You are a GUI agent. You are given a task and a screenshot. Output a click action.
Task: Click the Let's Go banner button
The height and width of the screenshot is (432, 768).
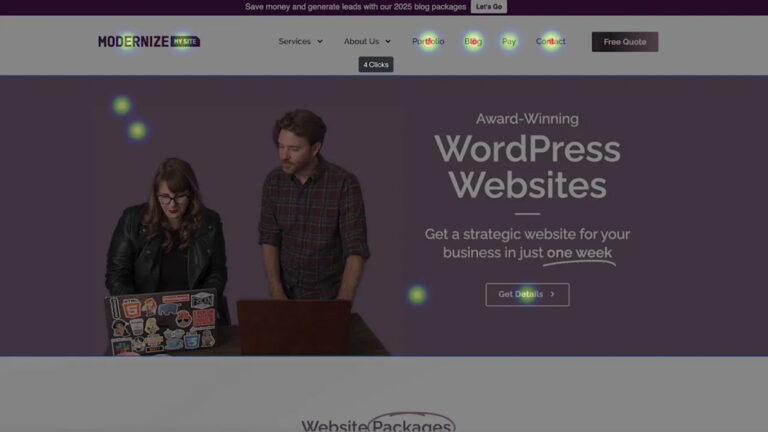[x=489, y=7]
